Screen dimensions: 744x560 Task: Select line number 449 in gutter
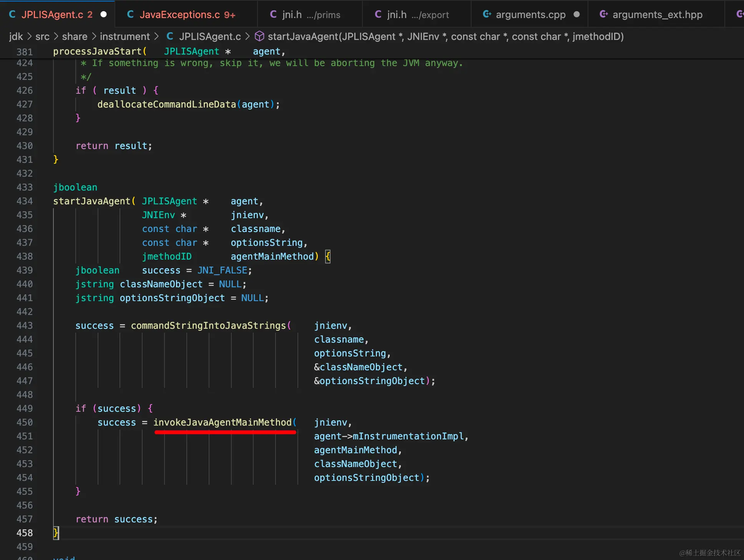click(x=25, y=409)
